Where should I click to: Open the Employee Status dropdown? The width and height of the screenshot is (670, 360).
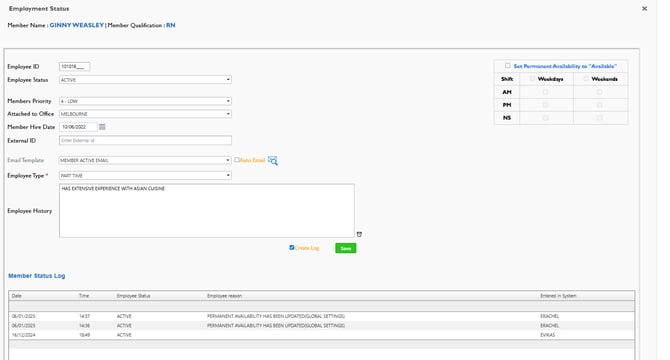pos(145,79)
